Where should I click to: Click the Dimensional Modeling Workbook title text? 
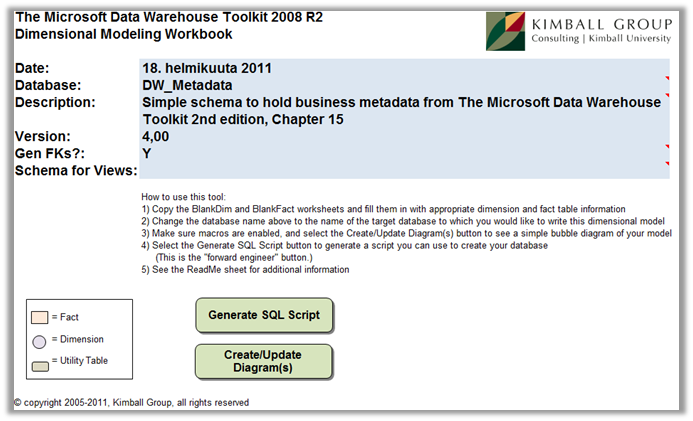(124, 35)
